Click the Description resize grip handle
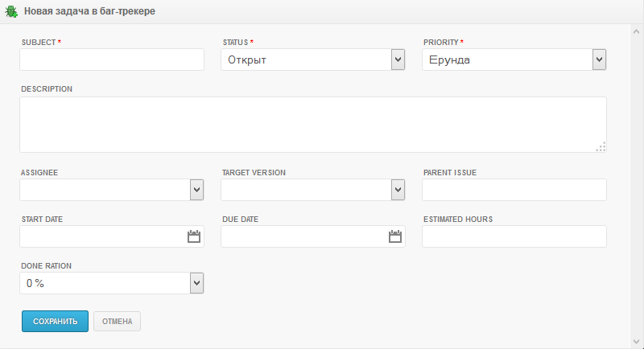 pos(601,146)
